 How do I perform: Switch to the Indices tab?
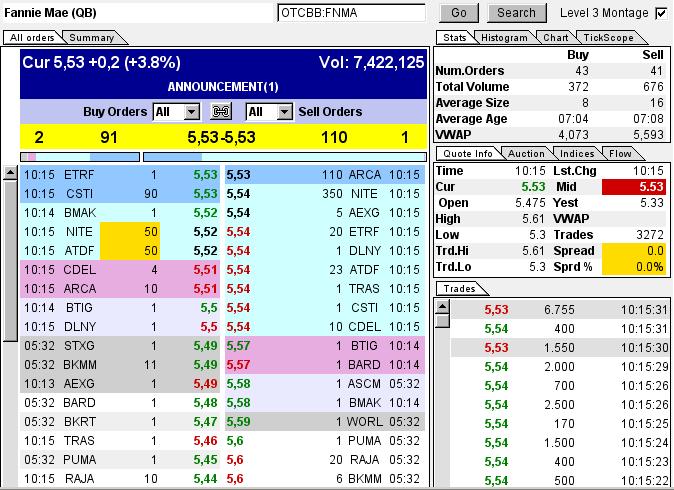point(577,153)
